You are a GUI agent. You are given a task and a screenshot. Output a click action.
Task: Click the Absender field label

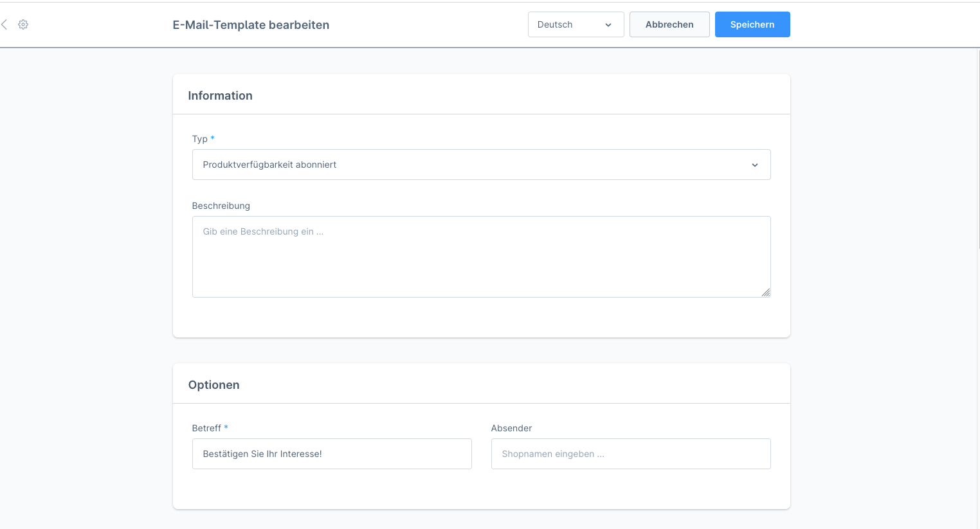(511, 428)
